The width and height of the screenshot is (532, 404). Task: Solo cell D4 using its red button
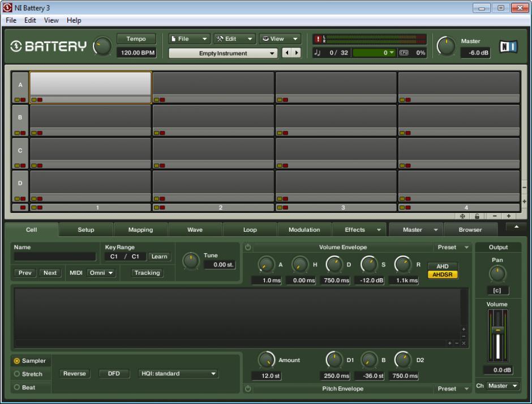click(408, 199)
